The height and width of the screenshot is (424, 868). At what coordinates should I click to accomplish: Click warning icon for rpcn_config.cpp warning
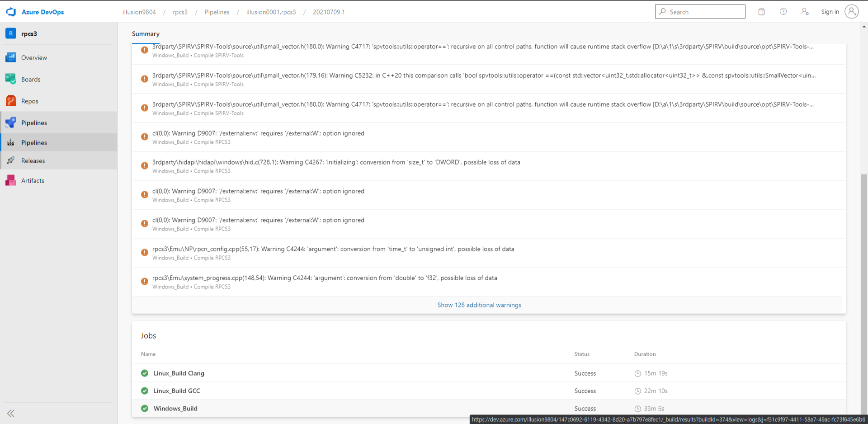click(x=145, y=252)
